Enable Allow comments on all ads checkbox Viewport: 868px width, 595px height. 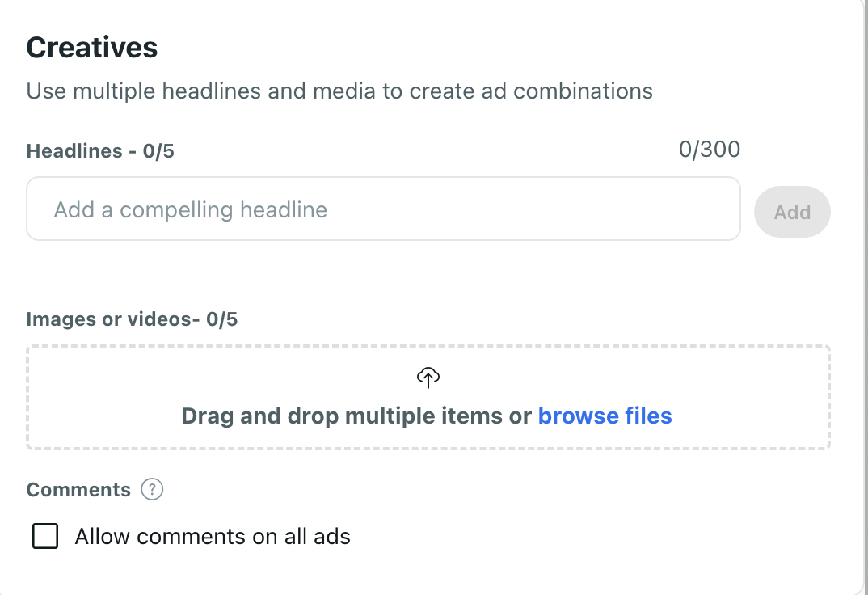pos(45,536)
